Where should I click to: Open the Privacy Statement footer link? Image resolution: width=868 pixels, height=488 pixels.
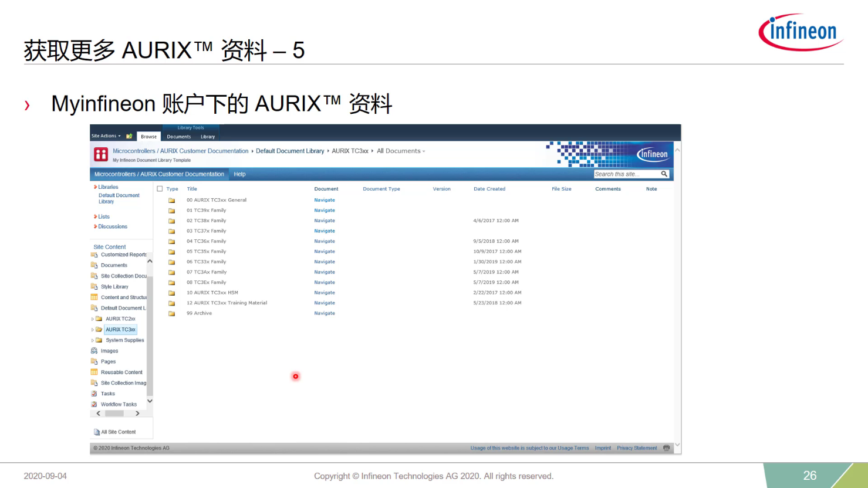point(637,448)
